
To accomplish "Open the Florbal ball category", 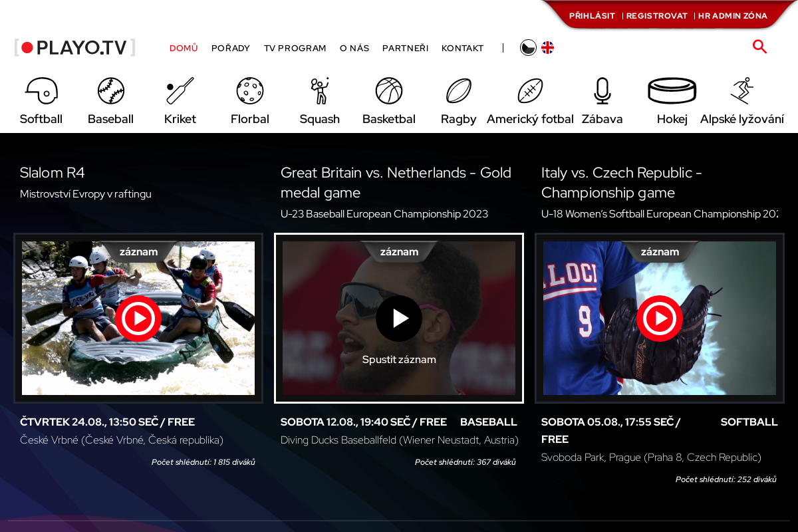I will tap(250, 90).
